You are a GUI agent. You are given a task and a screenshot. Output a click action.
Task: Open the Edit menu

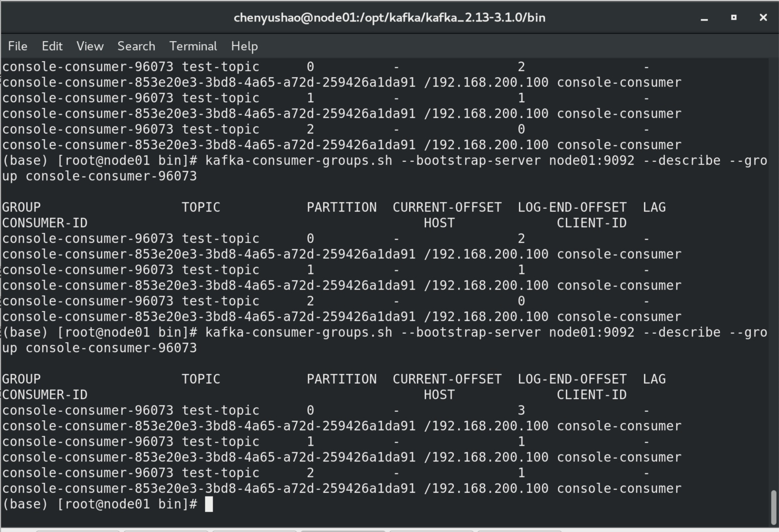point(52,46)
